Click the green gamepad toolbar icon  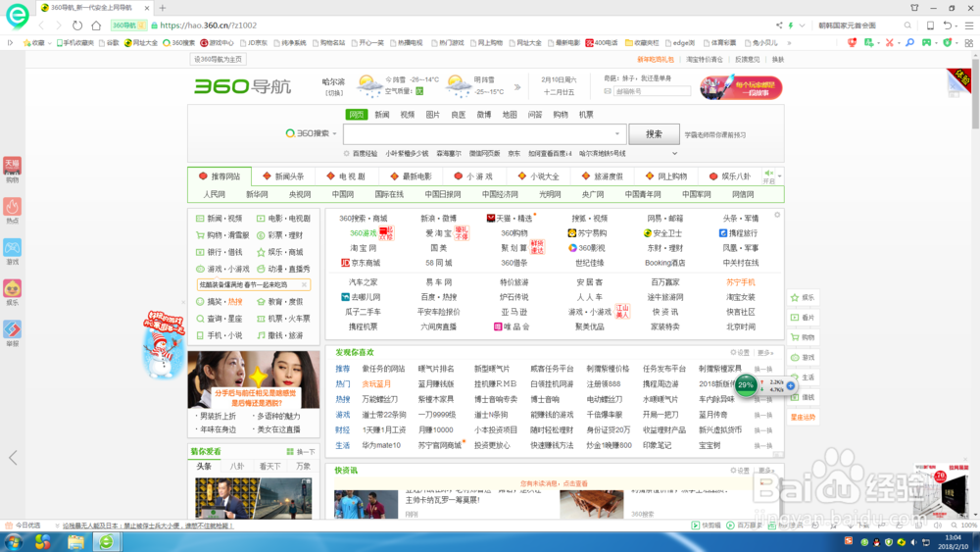[x=926, y=42]
